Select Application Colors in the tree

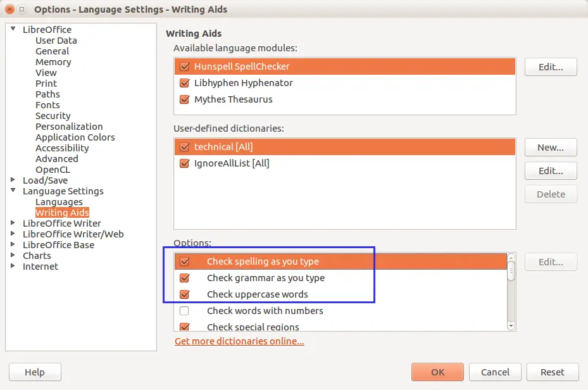(x=75, y=137)
